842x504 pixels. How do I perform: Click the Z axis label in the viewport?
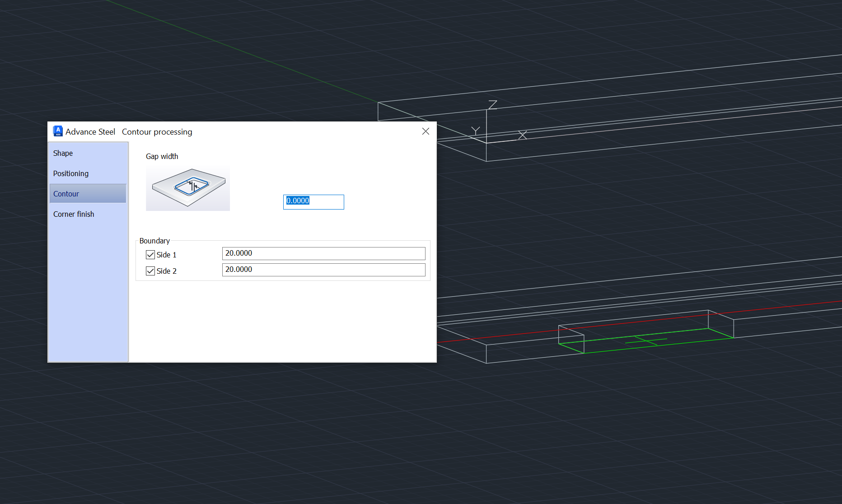pos(493,105)
